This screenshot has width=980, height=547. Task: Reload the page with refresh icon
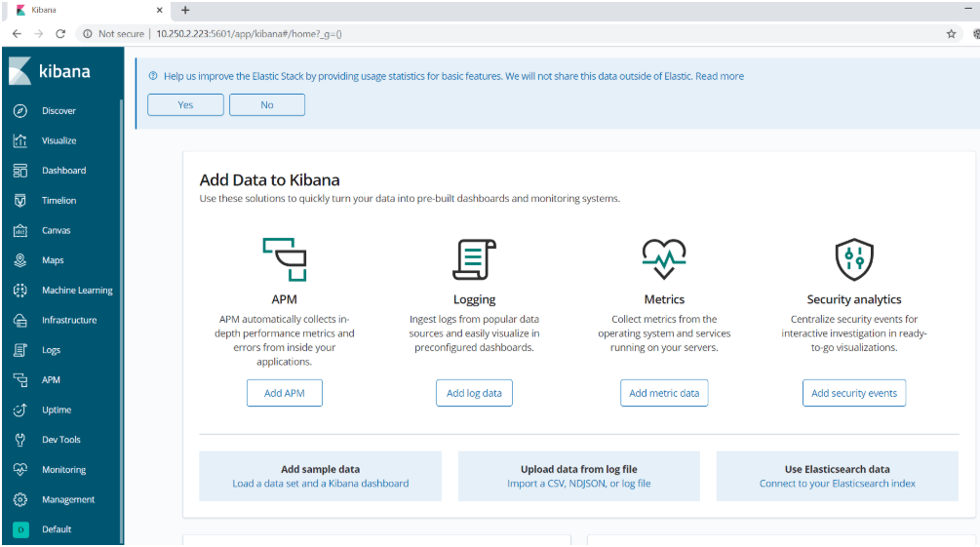click(x=60, y=34)
